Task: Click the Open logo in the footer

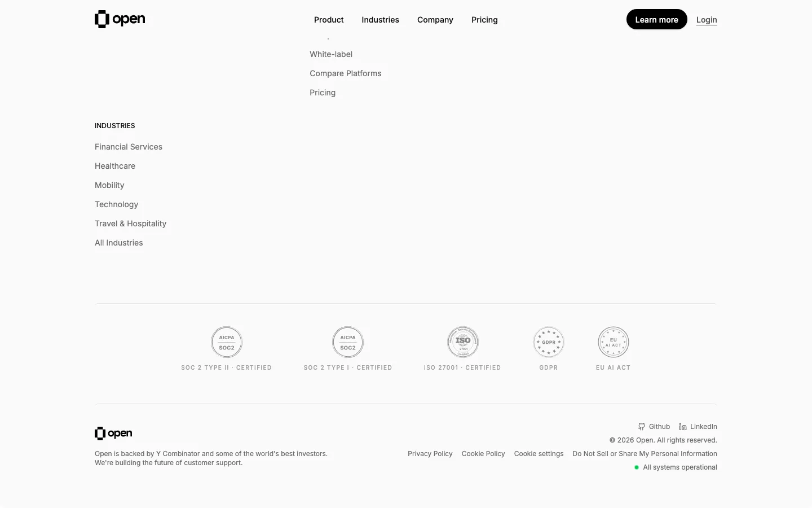Action: tap(113, 433)
